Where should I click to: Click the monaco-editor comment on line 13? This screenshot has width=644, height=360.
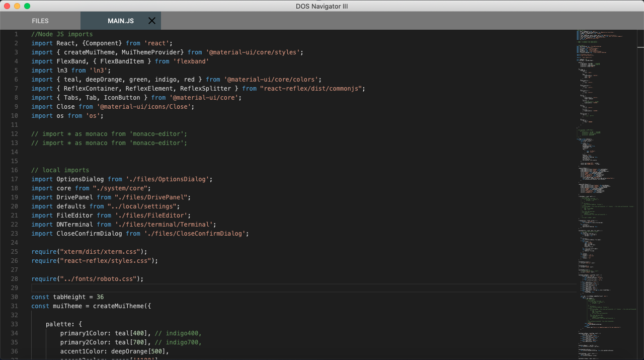pos(109,143)
